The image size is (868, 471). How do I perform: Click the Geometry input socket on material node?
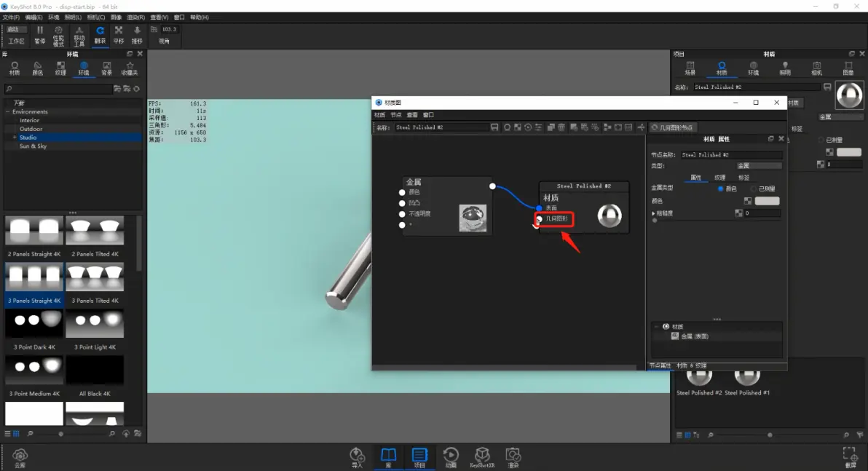tap(540, 219)
